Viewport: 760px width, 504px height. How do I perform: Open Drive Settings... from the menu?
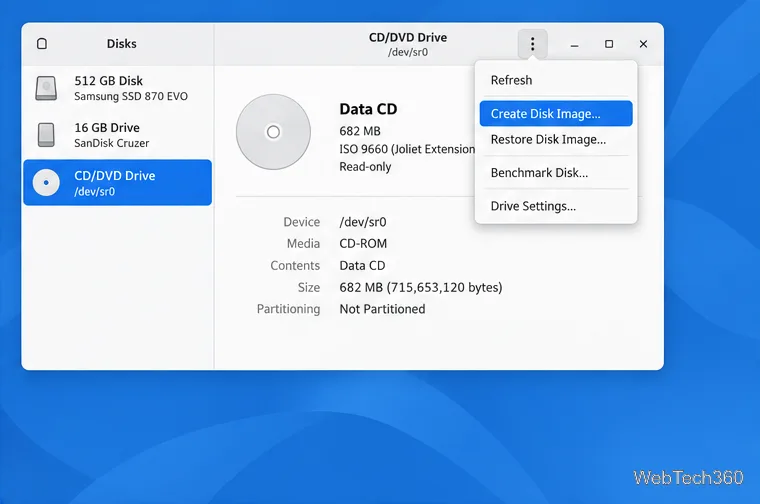tap(556, 206)
